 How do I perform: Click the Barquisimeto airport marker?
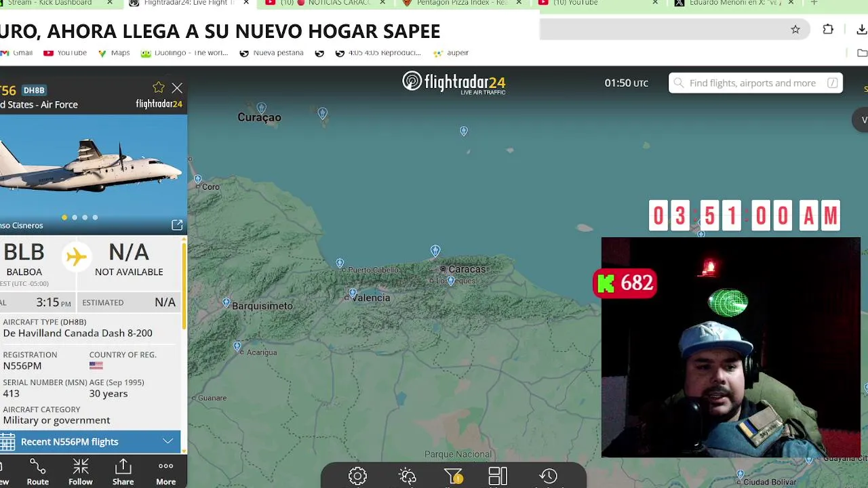226,303
